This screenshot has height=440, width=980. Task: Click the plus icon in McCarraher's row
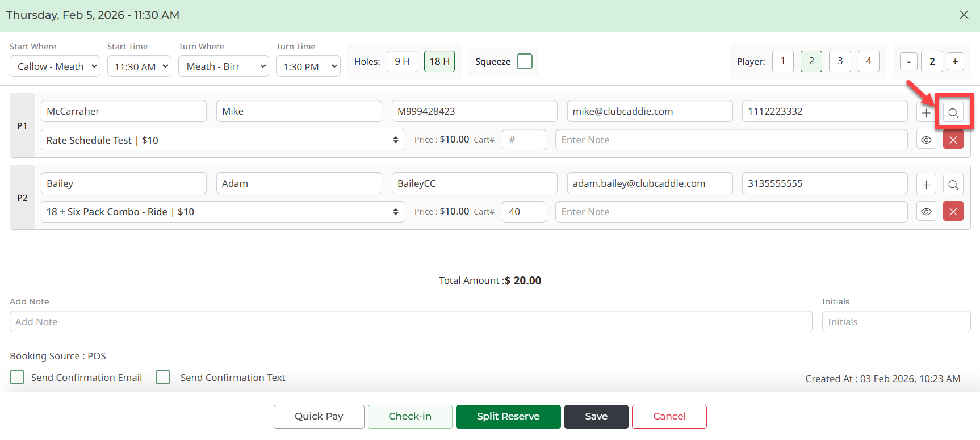click(926, 112)
